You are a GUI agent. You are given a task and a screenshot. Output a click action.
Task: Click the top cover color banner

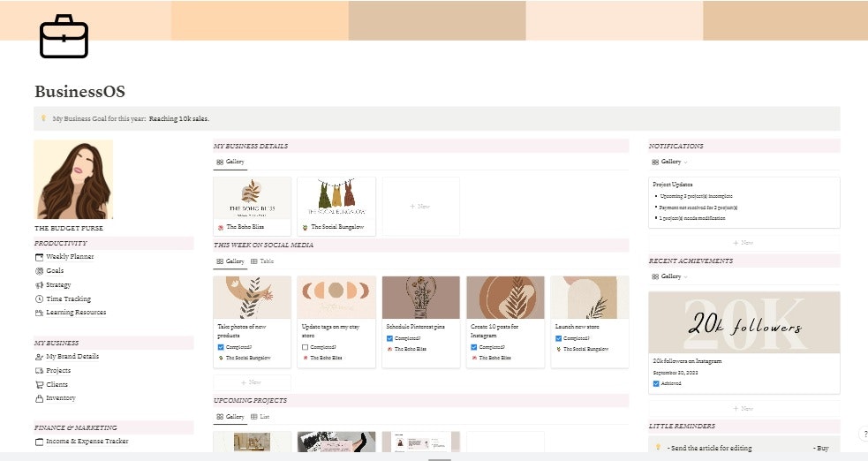pos(434,20)
